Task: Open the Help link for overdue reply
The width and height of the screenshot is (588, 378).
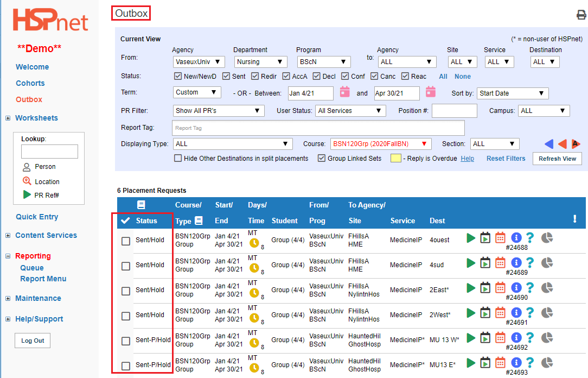Action: [467, 159]
